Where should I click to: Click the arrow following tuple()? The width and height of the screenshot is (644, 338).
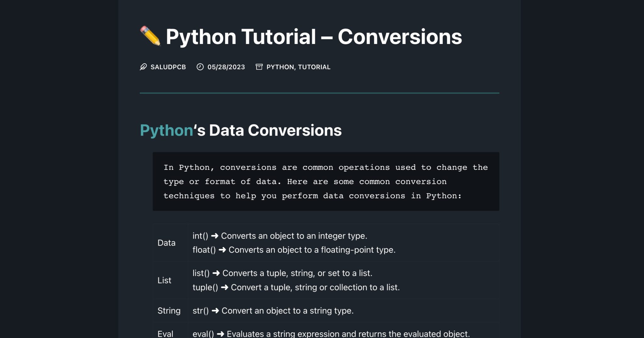pyautogui.click(x=224, y=287)
